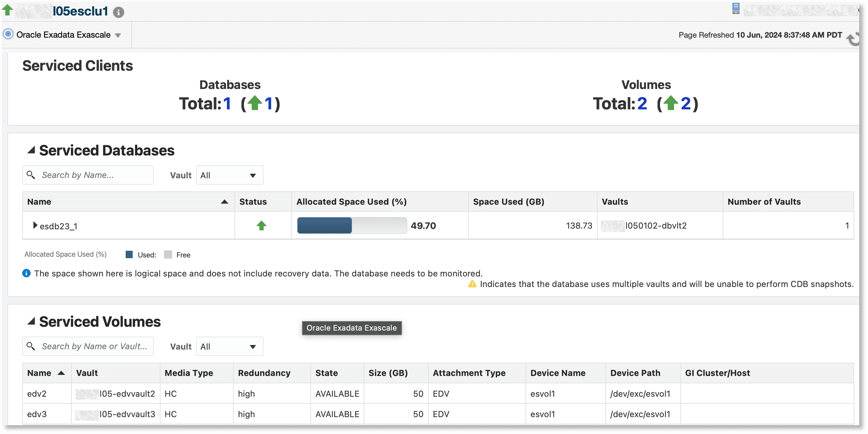Expand the esdb23_1 database row
The width and height of the screenshot is (868, 434).
[x=35, y=225]
